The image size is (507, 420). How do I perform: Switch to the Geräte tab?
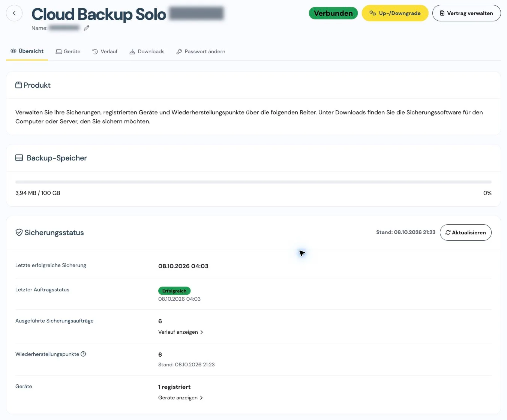[x=68, y=52]
